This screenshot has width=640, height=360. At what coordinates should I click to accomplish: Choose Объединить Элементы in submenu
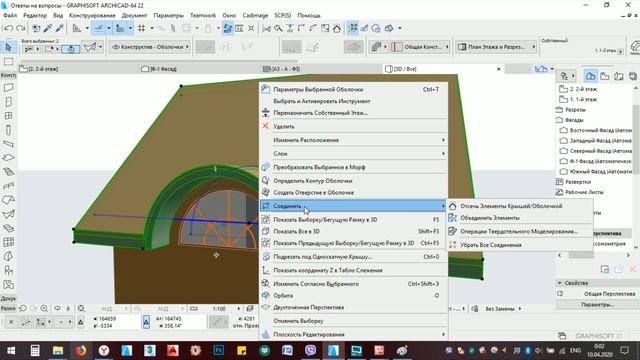click(x=520, y=218)
